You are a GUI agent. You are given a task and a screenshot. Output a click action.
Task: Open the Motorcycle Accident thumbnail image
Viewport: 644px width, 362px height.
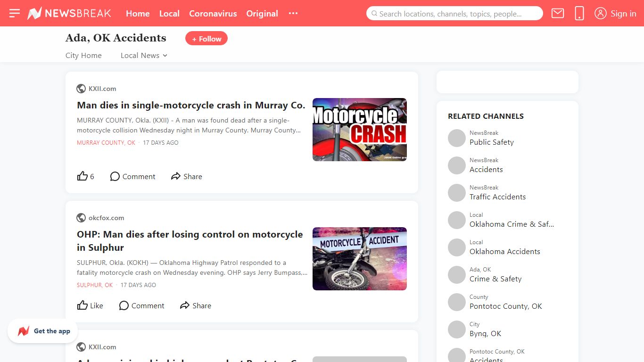click(x=360, y=259)
